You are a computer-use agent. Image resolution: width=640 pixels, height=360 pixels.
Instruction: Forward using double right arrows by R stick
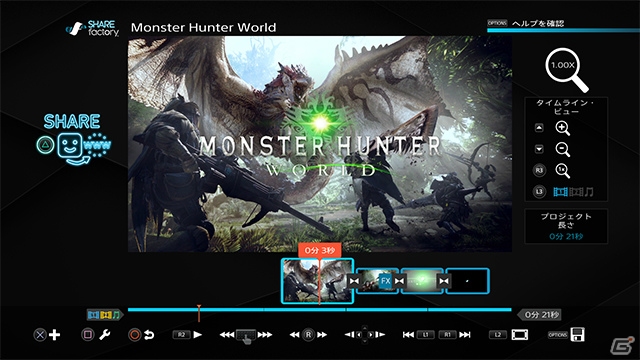pyautogui.click(x=322, y=335)
